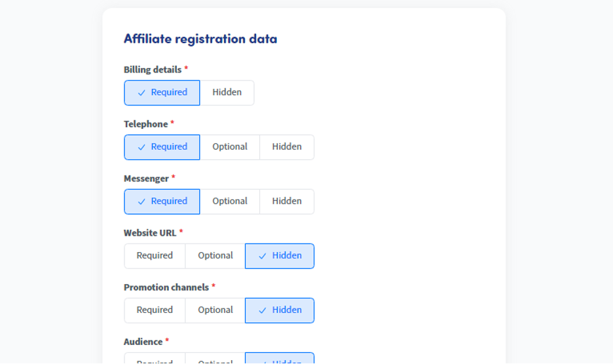This screenshot has width=613, height=364.
Task: Select Required option under Telephone
Action: (x=162, y=147)
